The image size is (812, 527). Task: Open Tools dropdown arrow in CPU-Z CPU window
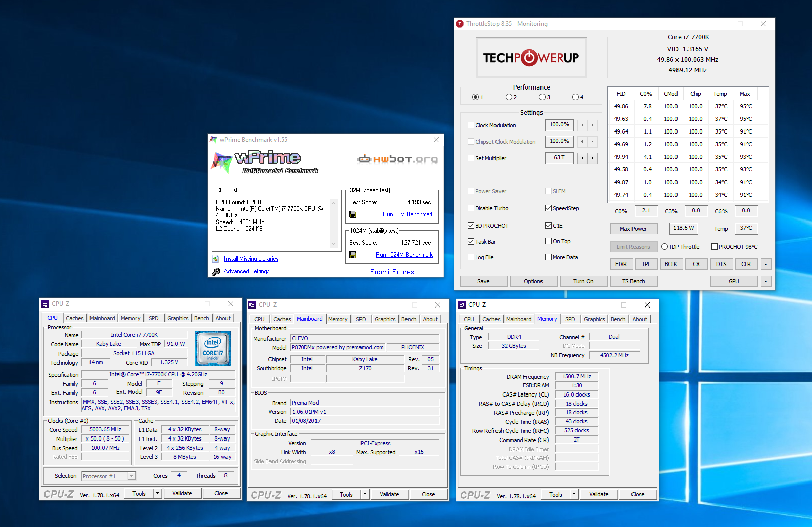[158, 493]
